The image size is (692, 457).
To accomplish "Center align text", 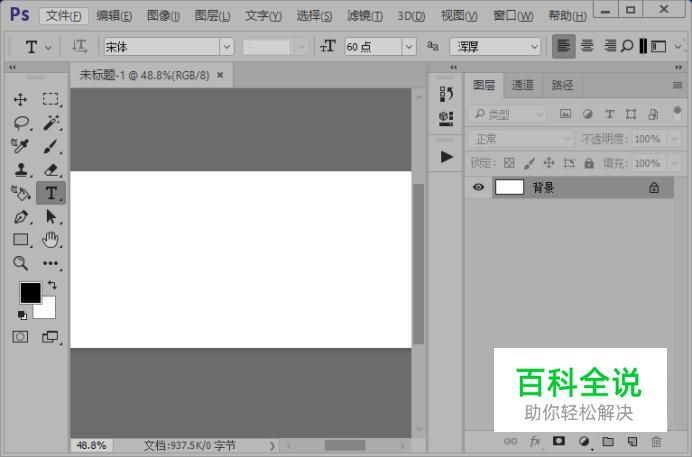I will coord(587,46).
